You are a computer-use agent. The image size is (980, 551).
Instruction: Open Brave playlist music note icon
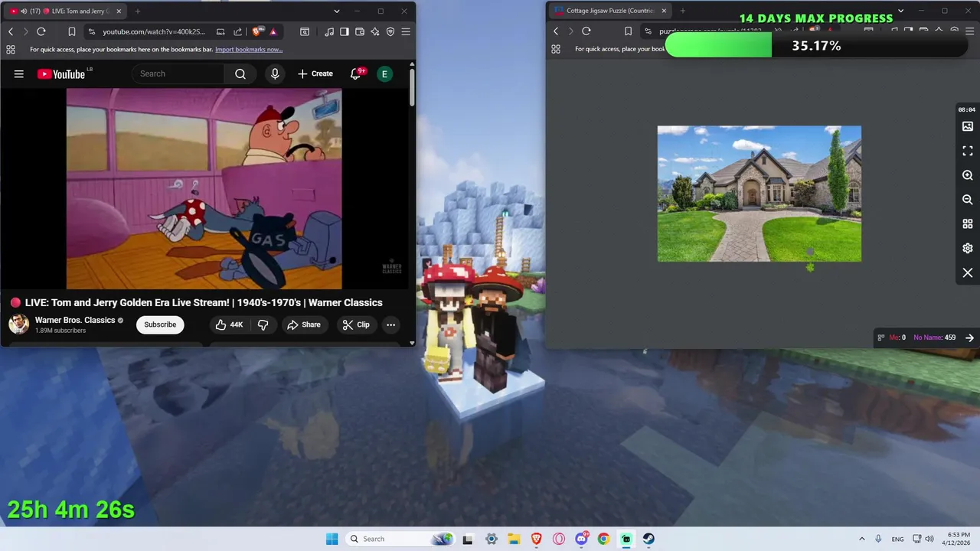pos(329,31)
